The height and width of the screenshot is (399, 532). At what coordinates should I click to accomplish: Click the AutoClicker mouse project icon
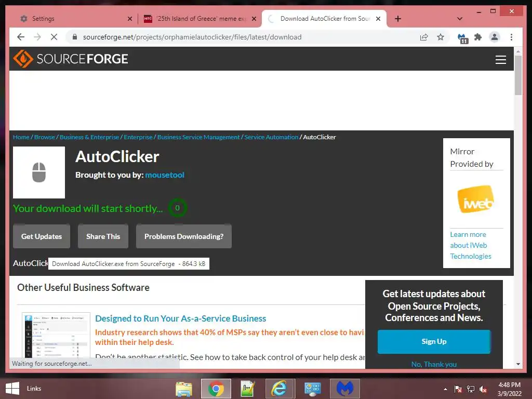click(39, 172)
